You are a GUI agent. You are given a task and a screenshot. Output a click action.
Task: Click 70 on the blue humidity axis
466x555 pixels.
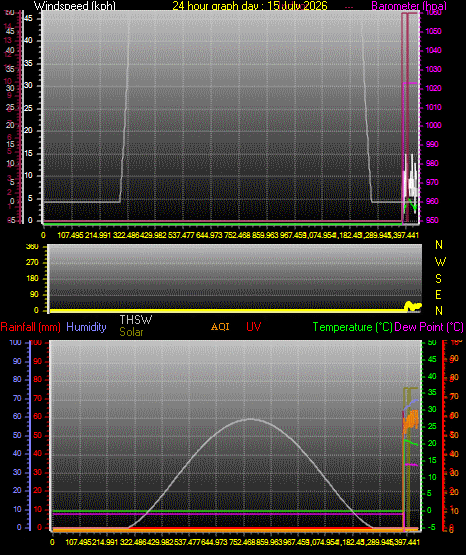tap(17, 399)
